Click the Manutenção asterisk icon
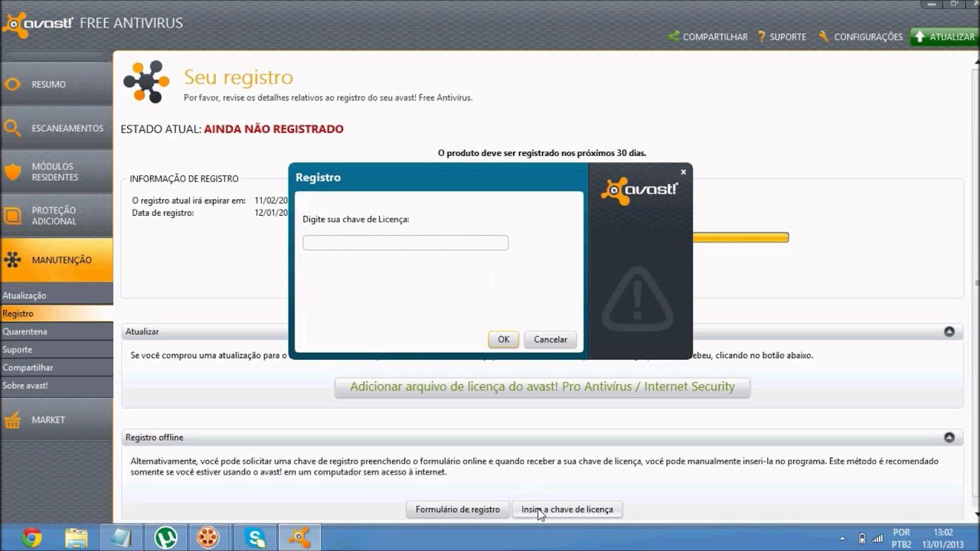This screenshot has width=980, height=551. pos(12,260)
